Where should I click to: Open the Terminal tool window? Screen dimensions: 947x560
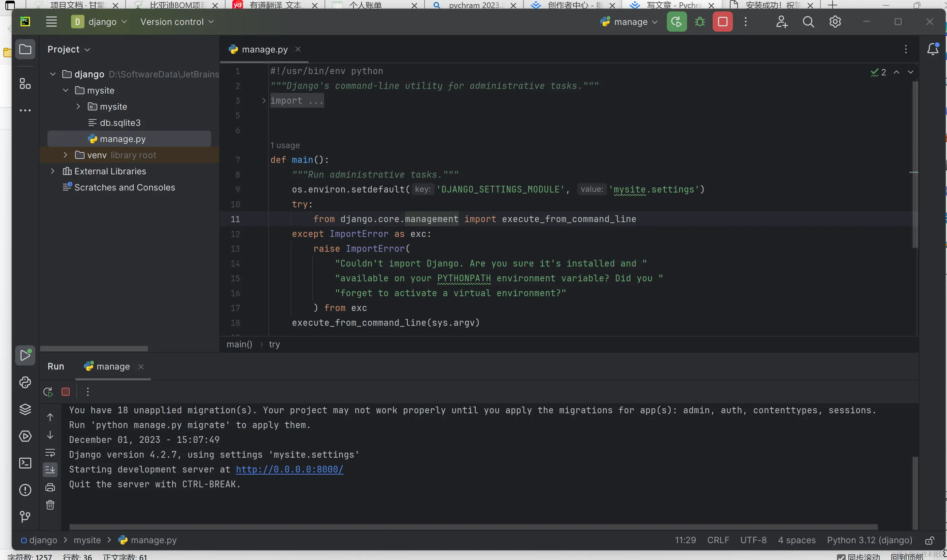pos(25,463)
